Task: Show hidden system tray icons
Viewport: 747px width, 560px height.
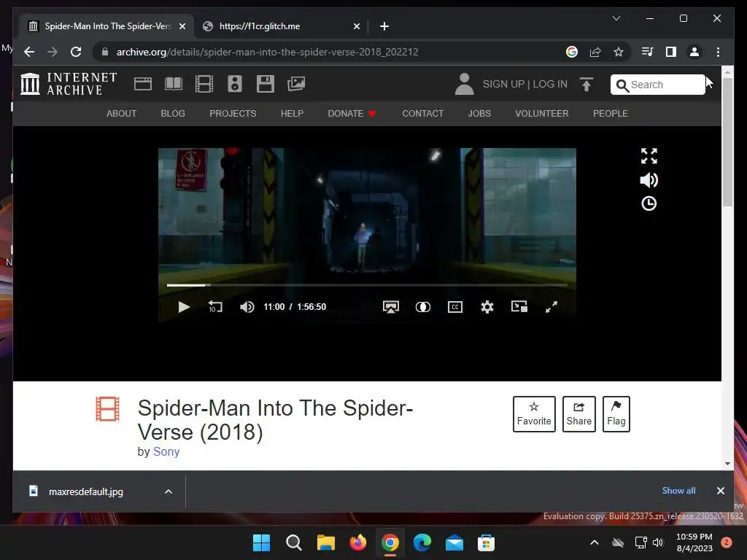Action: coord(594,542)
